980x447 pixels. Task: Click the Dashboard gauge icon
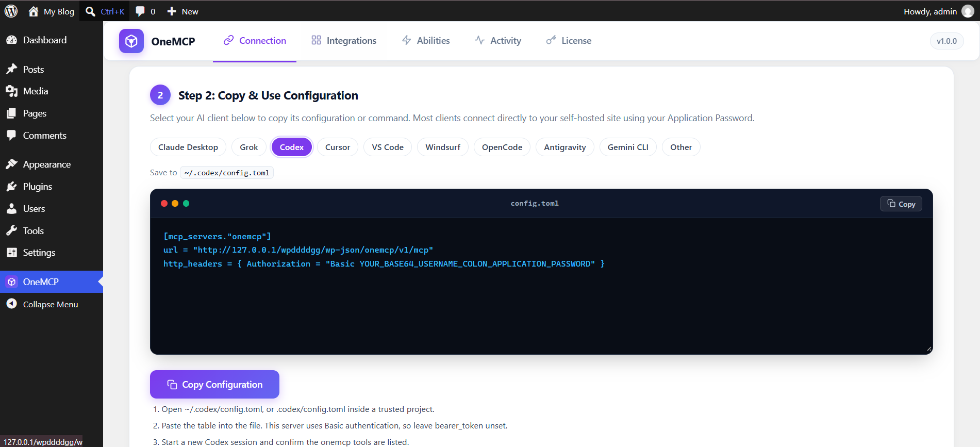point(11,40)
